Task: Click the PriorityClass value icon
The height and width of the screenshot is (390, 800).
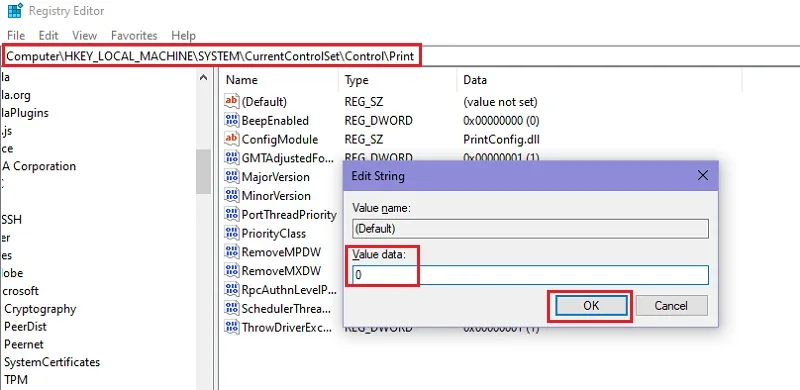Action: pos(232,233)
